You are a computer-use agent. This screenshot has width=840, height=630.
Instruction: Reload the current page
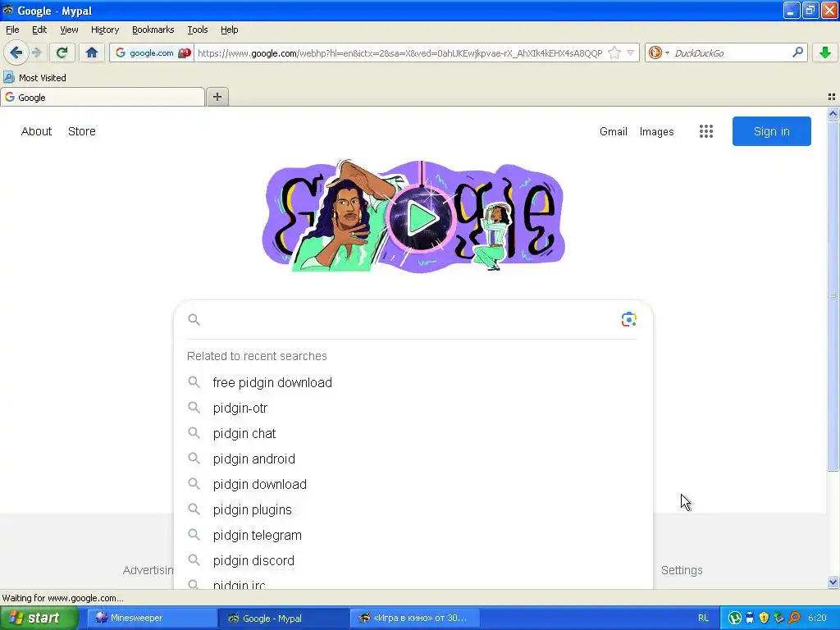click(62, 52)
